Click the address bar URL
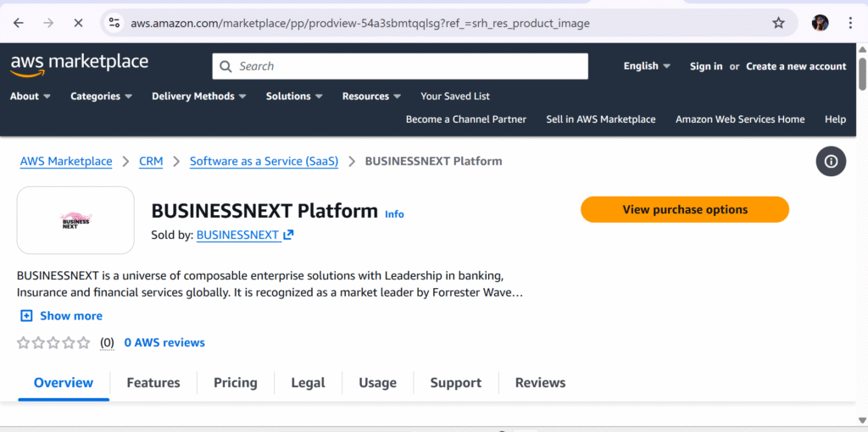 point(359,23)
